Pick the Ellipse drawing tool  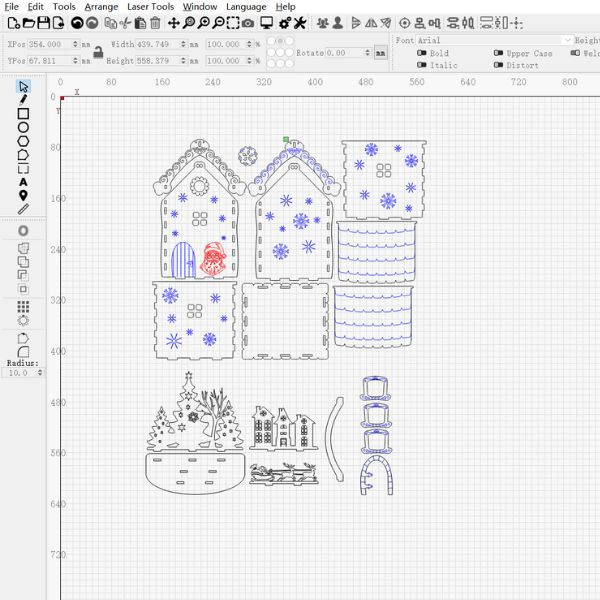pyautogui.click(x=23, y=128)
